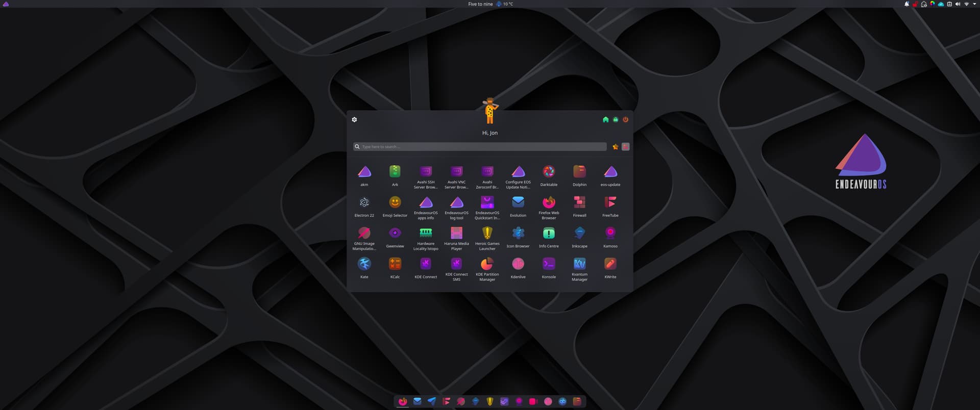Open KCalc calculator

tap(395, 269)
